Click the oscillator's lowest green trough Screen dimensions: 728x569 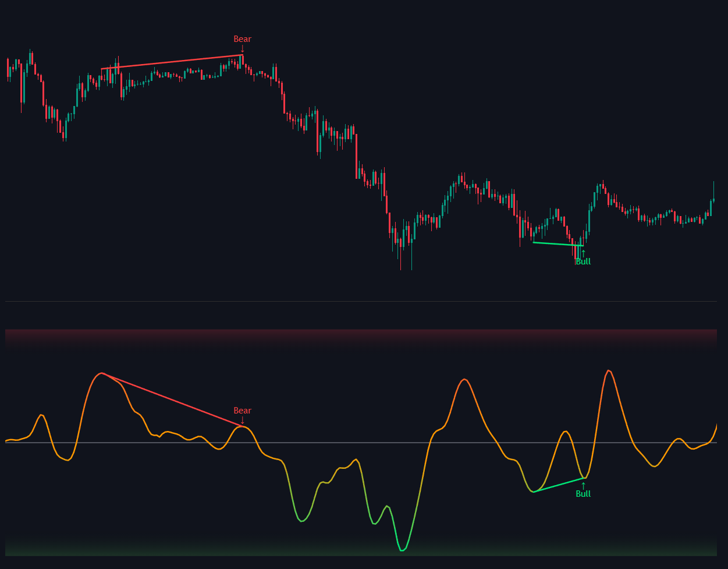pyautogui.click(x=402, y=550)
